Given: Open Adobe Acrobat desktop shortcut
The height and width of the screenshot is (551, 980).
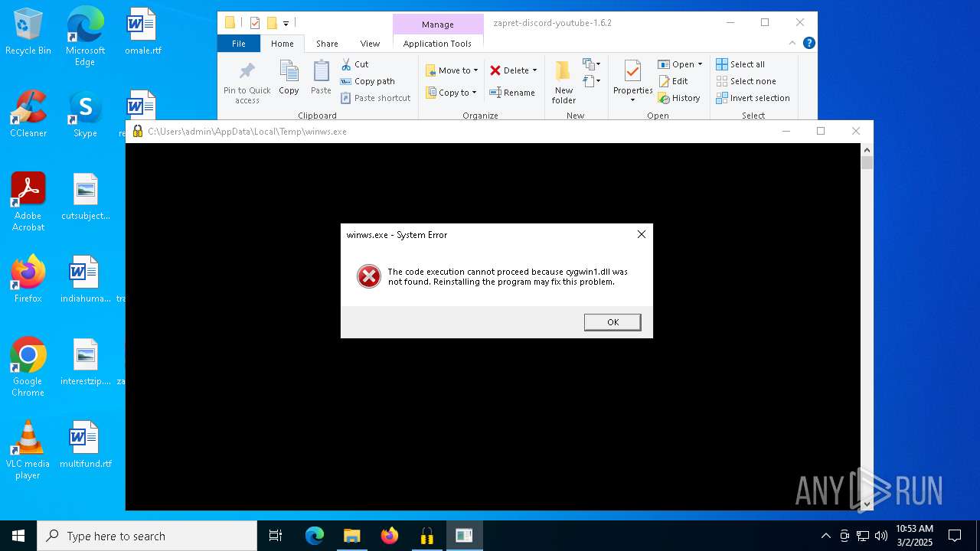Looking at the screenshot, I should click(x=28, y=202).
